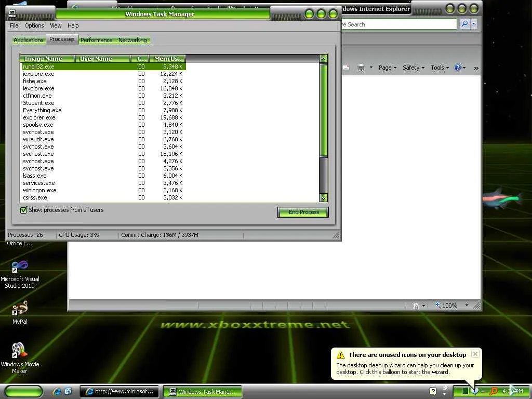Image resolution: width=532 pixels, height=399 pixels.
Task: Open the Print options dropdown arrow in IE
Action: point(371,68)
